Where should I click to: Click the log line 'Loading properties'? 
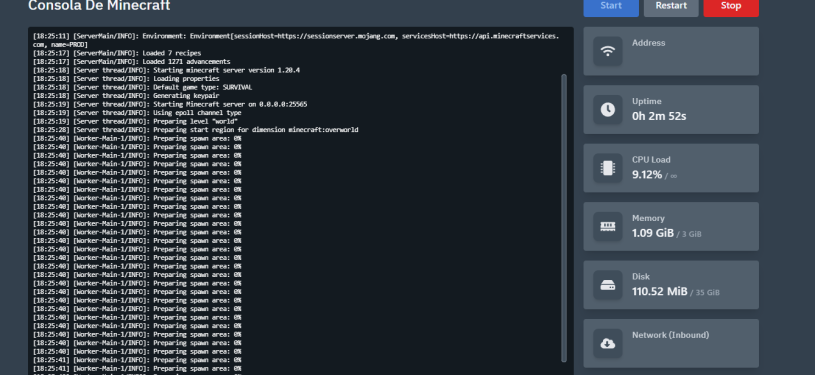[126, 79]
